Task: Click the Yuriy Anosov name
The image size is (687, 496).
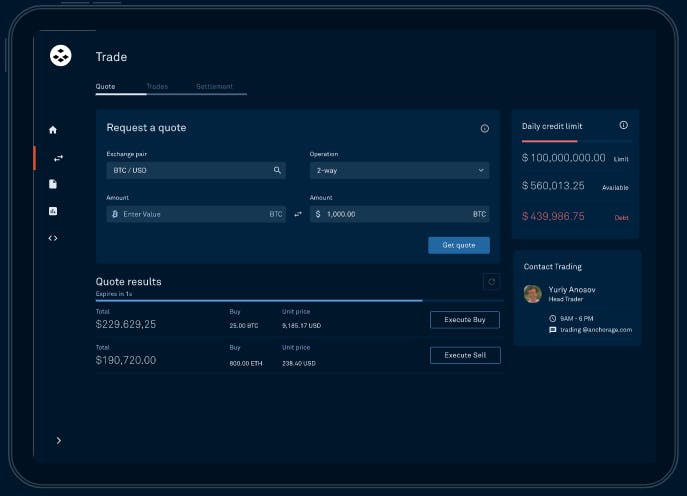Action: click(x=572, y=290)
